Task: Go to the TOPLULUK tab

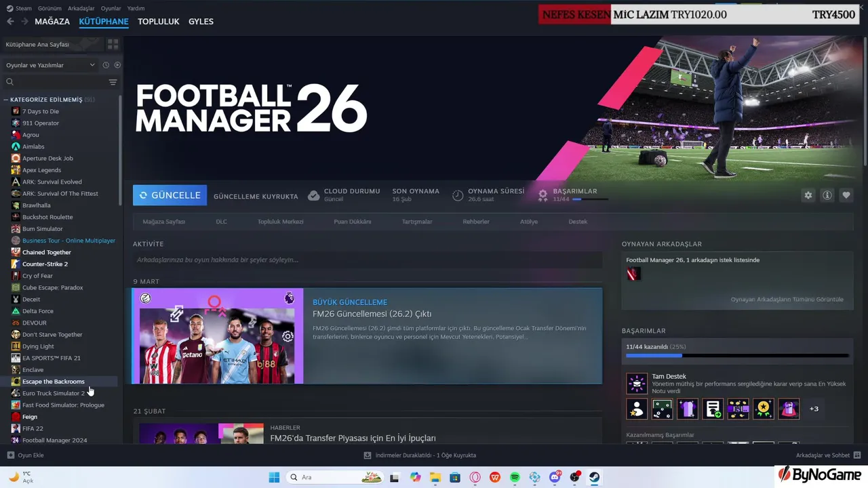Action: [x=159, y=22]
